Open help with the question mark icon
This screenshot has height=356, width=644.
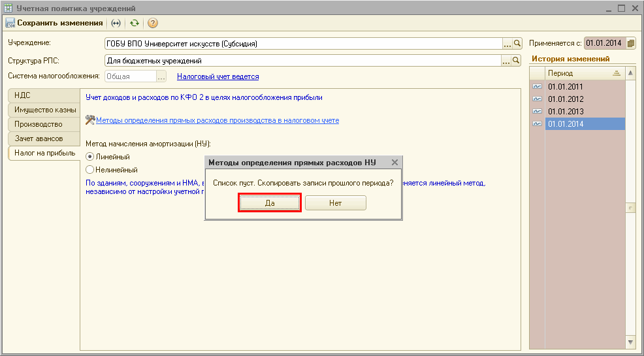(153, 23)
